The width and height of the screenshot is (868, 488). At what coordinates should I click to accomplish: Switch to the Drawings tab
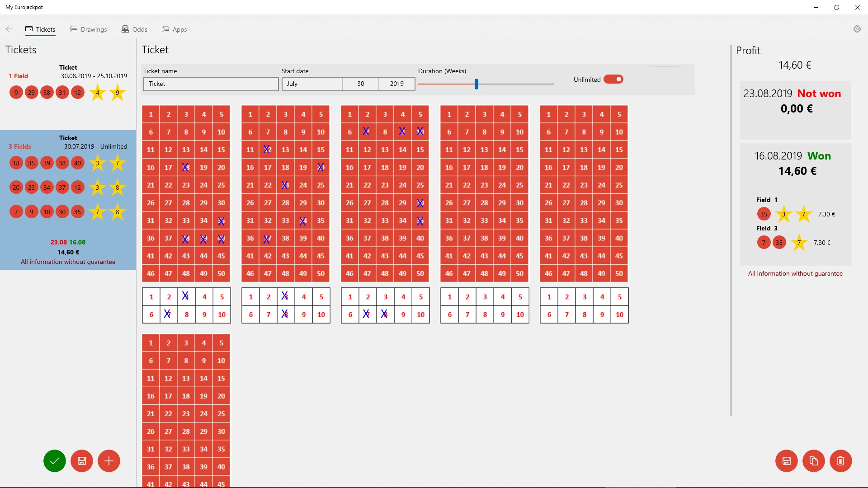[x=89, y=29]
